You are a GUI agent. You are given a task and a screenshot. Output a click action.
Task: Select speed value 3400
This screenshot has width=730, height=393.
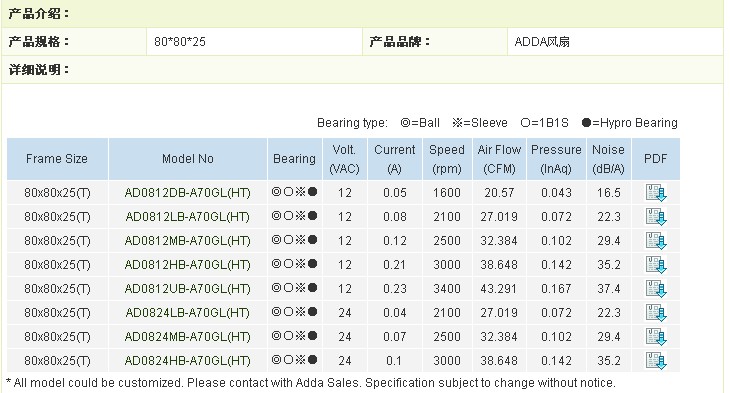click(447, 289)
